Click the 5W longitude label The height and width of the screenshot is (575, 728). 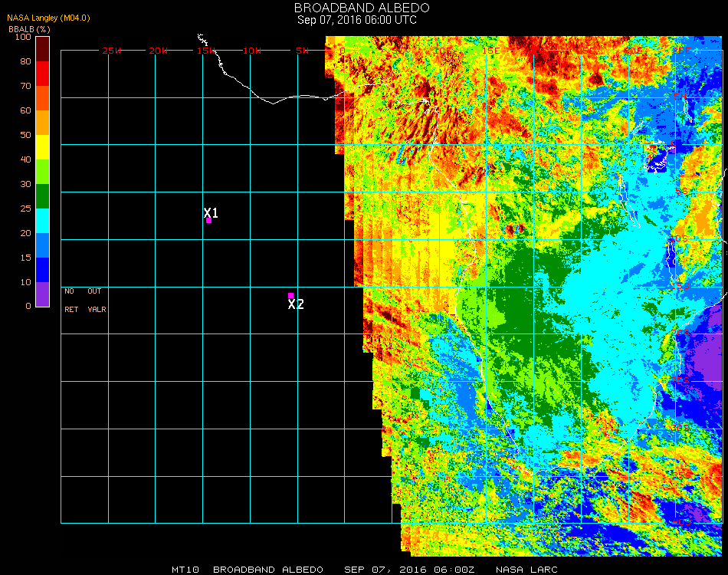[302, 51]
